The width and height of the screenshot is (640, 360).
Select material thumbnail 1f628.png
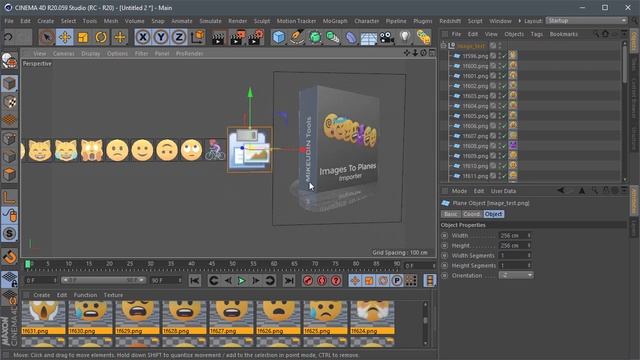pyautogui.click(x=184, y=318)
